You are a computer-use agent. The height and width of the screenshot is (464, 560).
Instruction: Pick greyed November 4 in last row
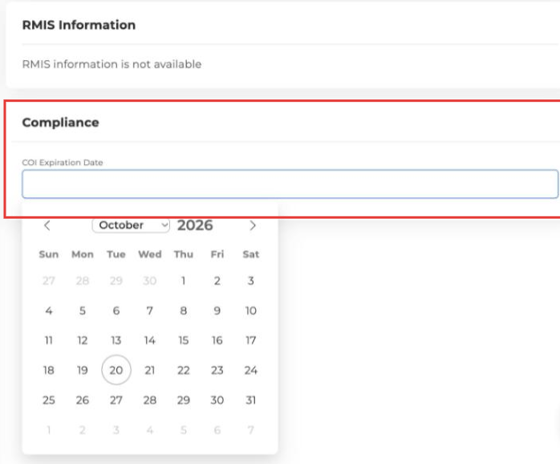pos(150,430)
